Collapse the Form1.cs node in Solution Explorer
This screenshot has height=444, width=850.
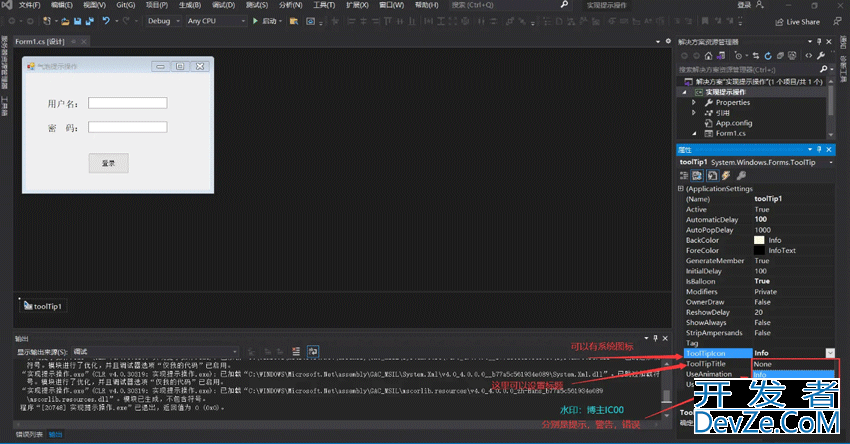(x=694, y=133)
